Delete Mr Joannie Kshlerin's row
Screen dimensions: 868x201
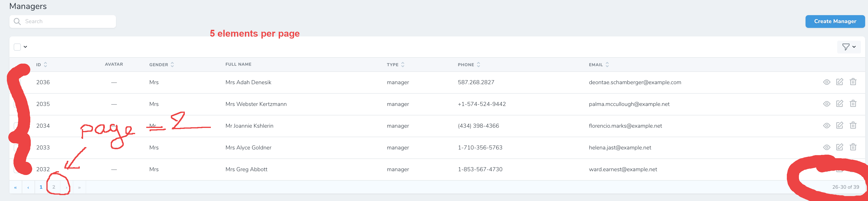(853, 125)
